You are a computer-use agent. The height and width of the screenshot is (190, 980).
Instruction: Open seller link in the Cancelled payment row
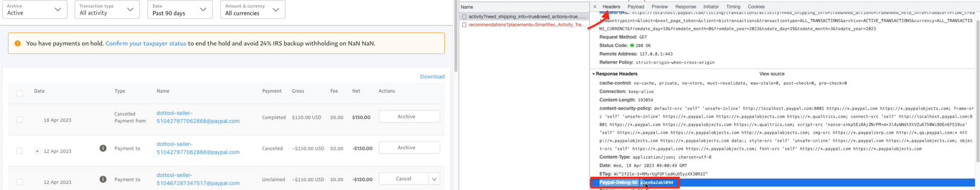pyautogui.click(x=198, y=148)
